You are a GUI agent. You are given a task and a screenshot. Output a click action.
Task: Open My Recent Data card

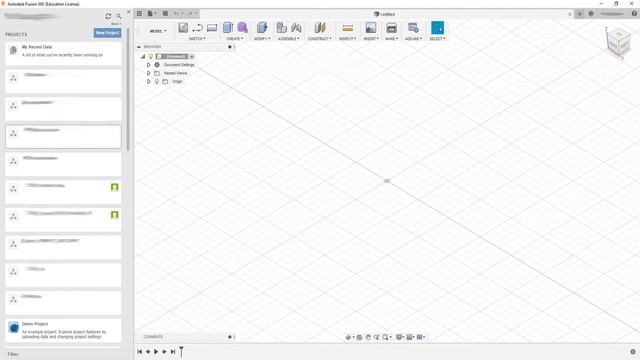pyautogui.click(x=63, y=53)
